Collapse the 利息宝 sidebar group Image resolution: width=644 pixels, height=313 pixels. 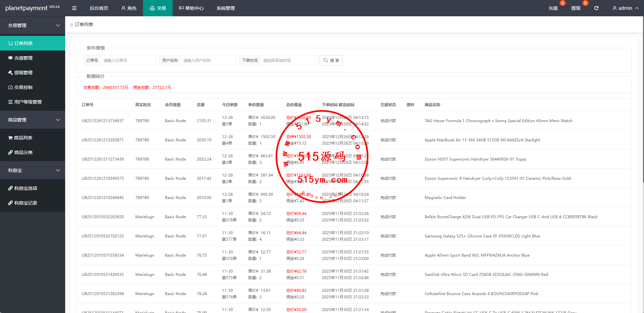click(x=33, y=170)
